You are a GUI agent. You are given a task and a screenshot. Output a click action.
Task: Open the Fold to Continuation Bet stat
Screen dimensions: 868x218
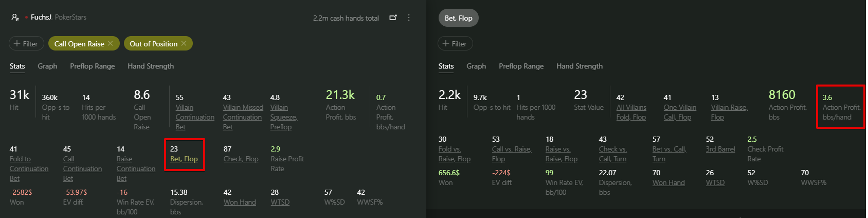coord(29,169)
